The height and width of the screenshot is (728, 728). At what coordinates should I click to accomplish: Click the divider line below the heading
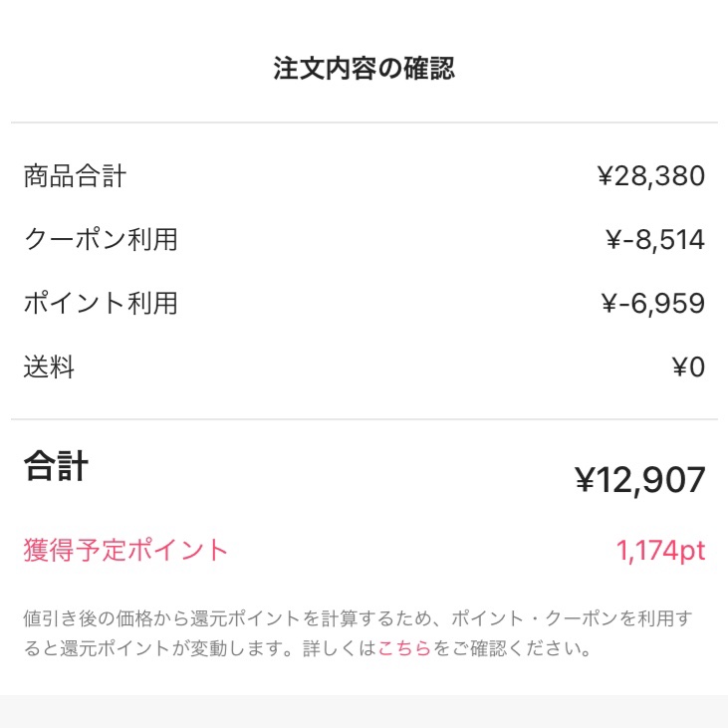(x=364, y=122)
